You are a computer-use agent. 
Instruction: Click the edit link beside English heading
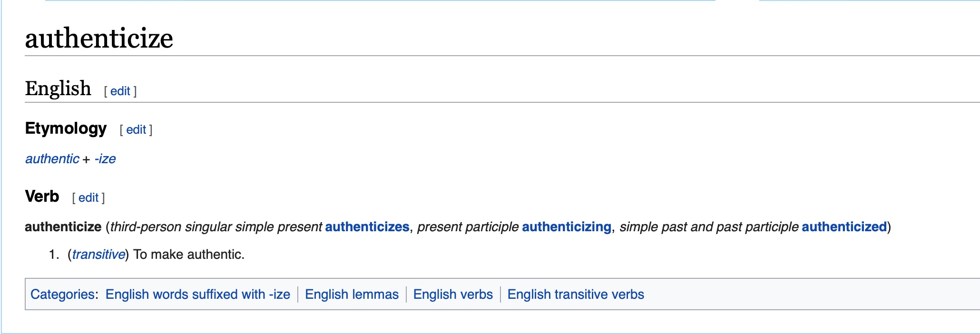[x=120, y=91]
